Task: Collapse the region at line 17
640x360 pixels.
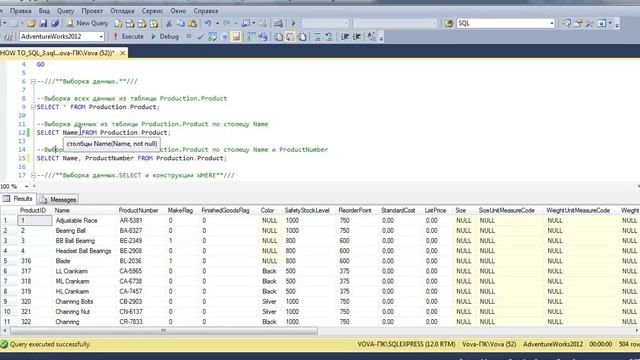Action: pos(33,176)
